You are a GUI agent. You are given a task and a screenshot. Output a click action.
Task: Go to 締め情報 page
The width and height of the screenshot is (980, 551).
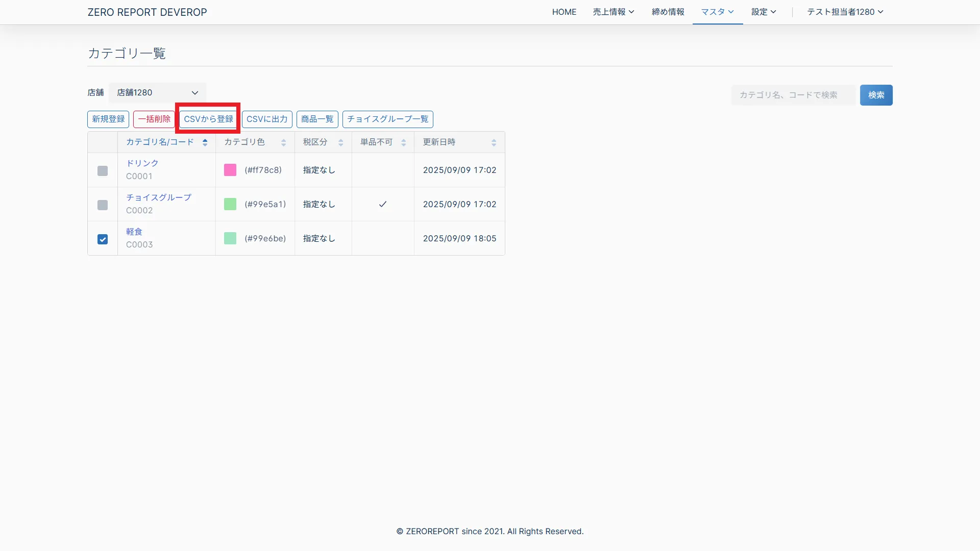point(668,12)
